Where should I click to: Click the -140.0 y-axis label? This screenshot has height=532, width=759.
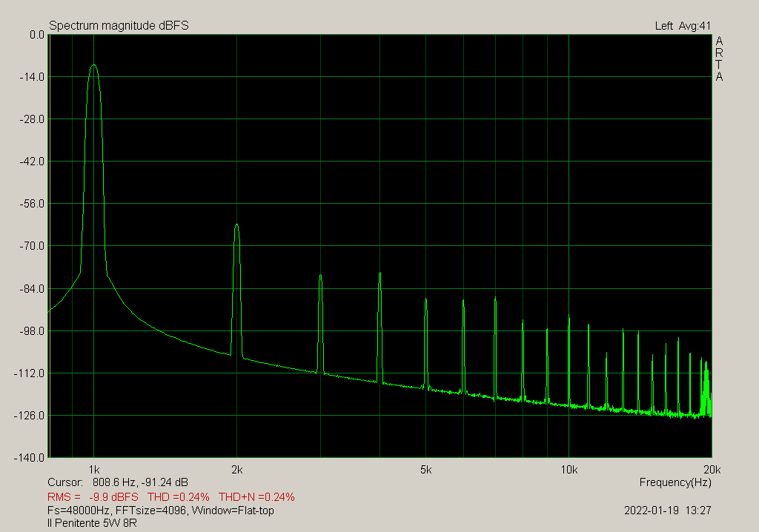pos(30,457)
